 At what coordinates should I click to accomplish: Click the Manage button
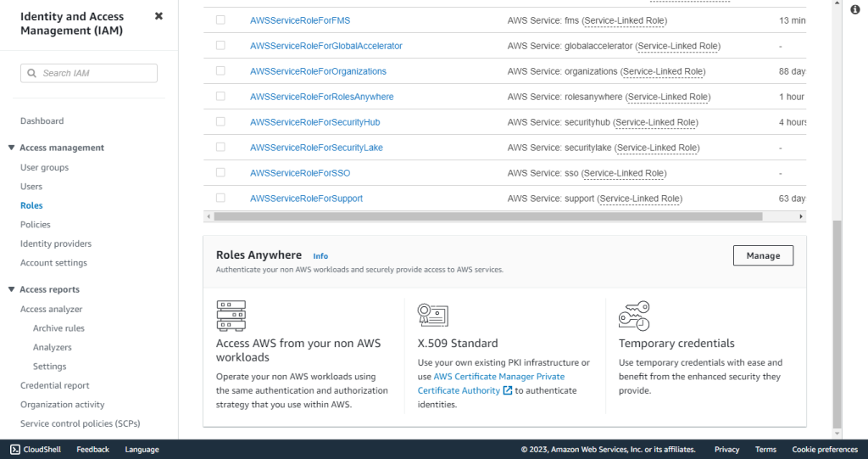point(763,255)
